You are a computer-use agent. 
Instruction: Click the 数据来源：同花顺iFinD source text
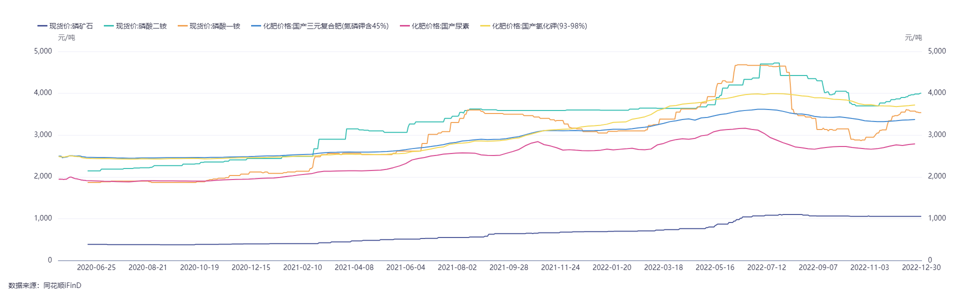pos(45,285)
